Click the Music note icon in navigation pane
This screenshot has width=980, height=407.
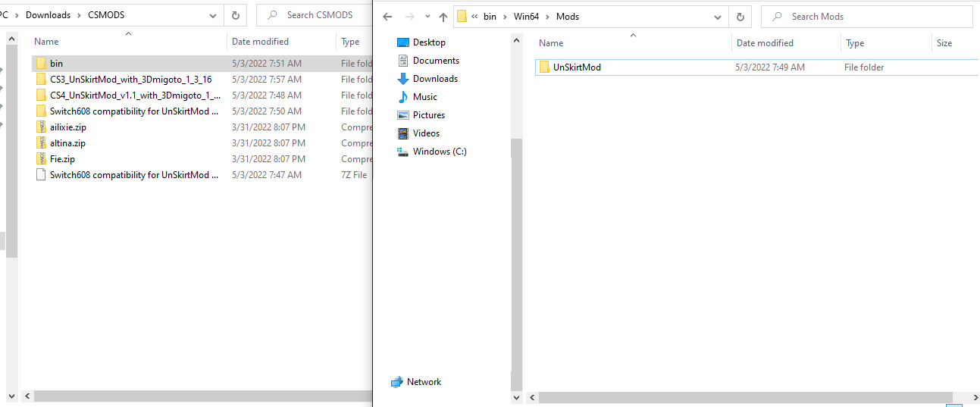tap(403, 97)
